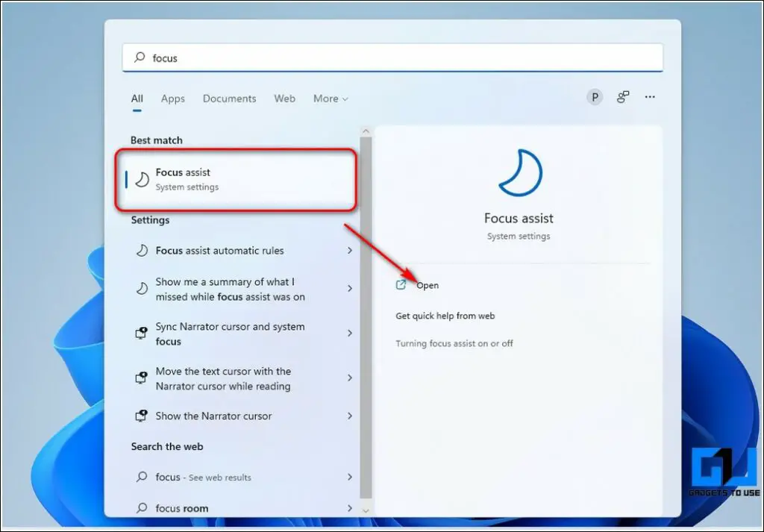Expand the Focus assist automatic rules entry
This screenshot has height=532, width=764.
pyautogui.click(x=350, y=251)
